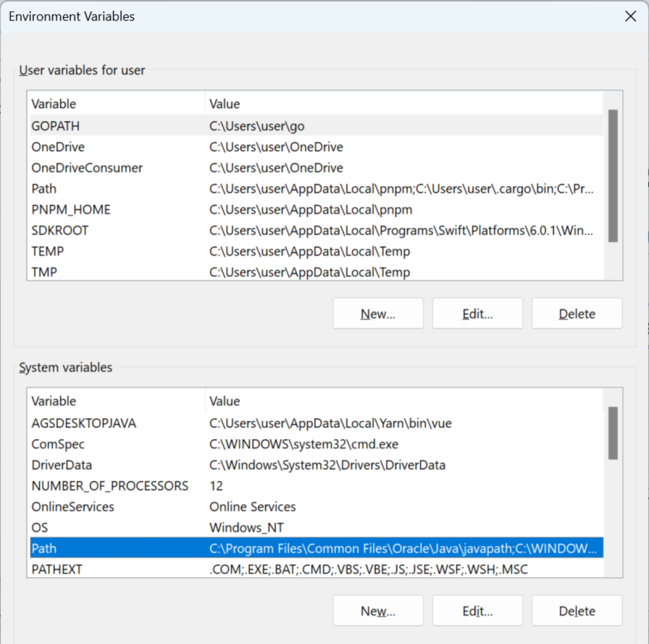Close the Environment Variables dialog
This screenshot has width=649, height=644.
631,16
